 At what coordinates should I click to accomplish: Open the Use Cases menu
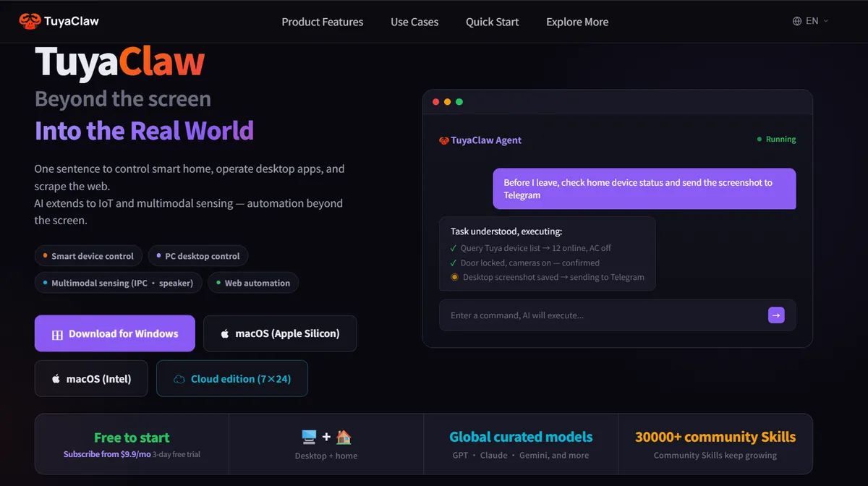click(x=414, y=22)
